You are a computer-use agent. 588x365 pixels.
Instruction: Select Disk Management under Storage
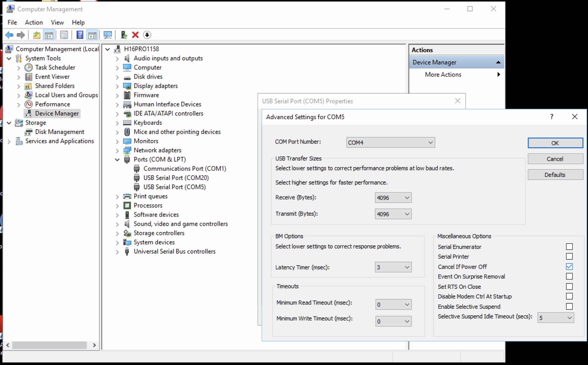pyautogui.click(x=59, y=132)
